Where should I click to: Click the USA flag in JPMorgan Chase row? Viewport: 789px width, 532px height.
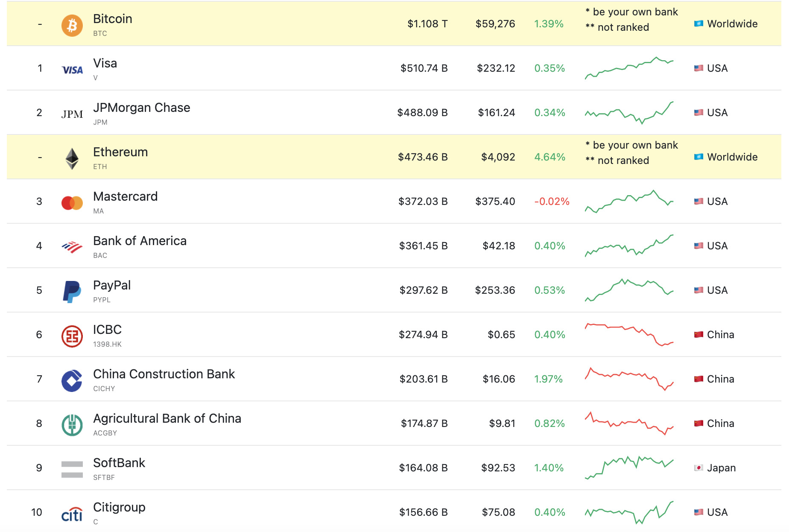[x=698, y=112]
